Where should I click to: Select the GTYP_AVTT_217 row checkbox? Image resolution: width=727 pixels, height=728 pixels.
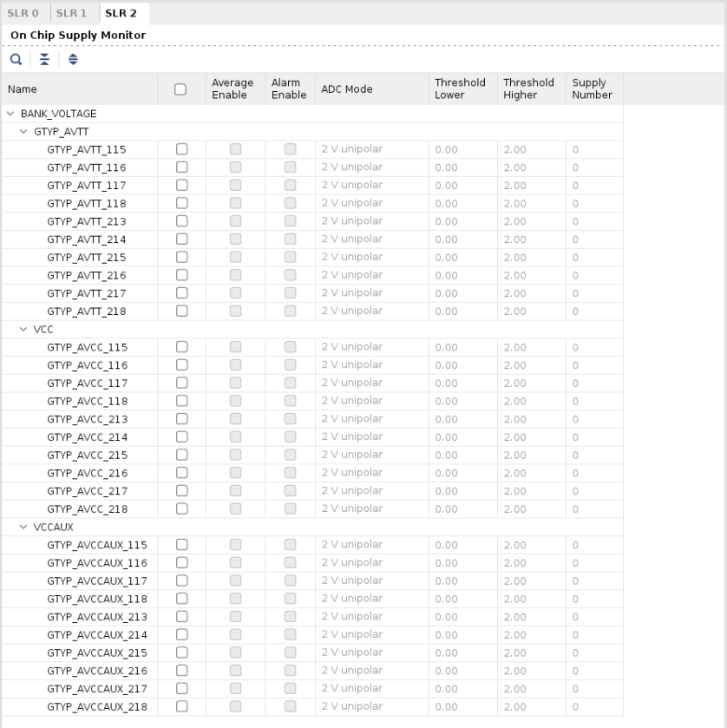tap(182, 293)
